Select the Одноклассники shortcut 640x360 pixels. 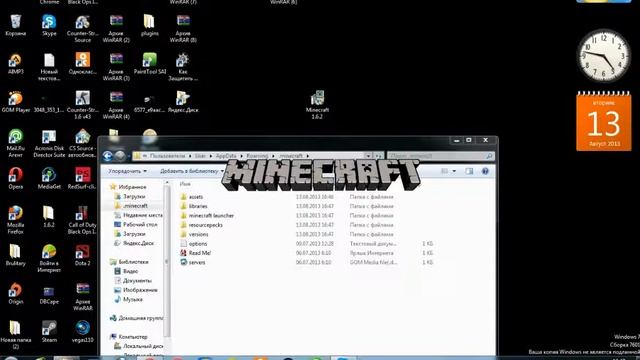point(82,63)
